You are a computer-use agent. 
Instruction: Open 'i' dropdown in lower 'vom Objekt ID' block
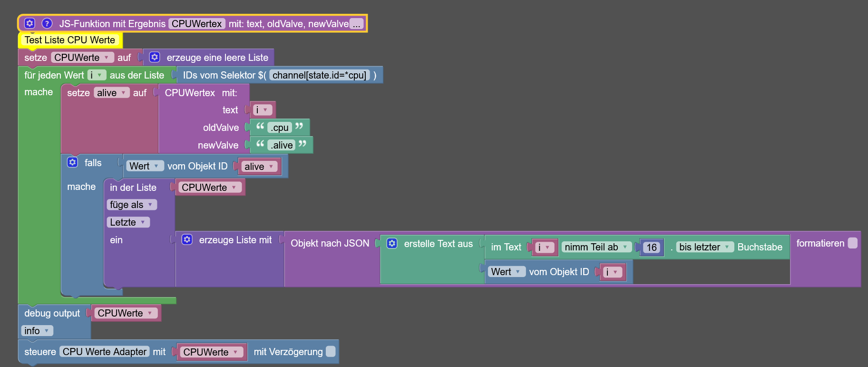[x=612, y=272]
